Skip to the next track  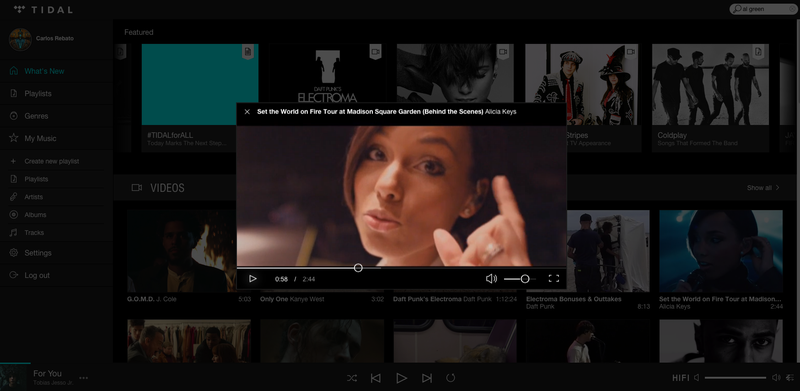tap(427, 378)
